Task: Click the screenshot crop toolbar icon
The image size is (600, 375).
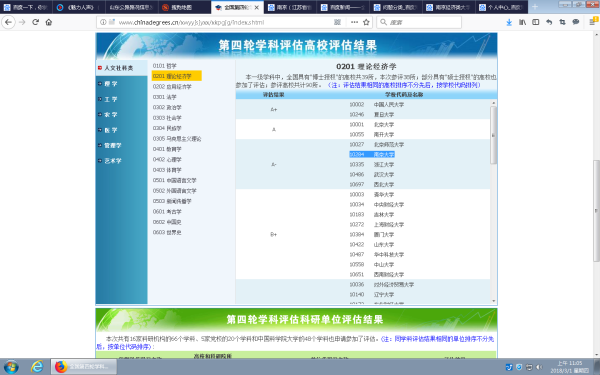Action: 562,22
